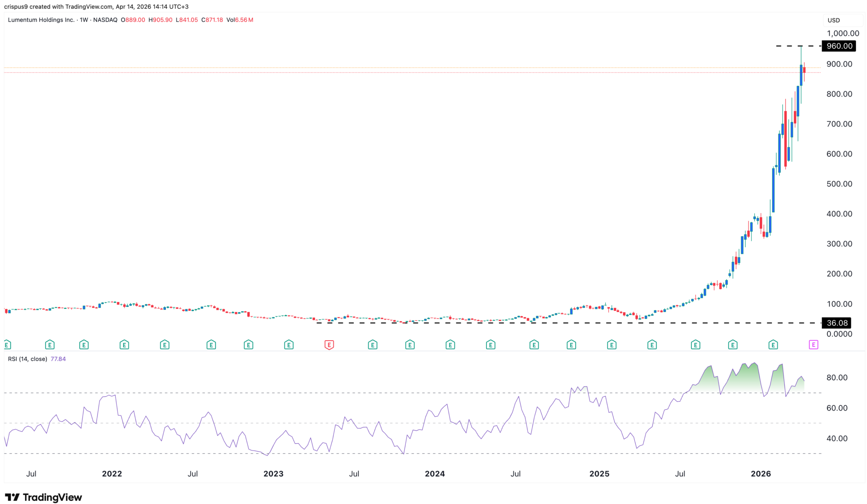Click the 36.08 price level label
The image size is (867, 504).
(837, 323)
